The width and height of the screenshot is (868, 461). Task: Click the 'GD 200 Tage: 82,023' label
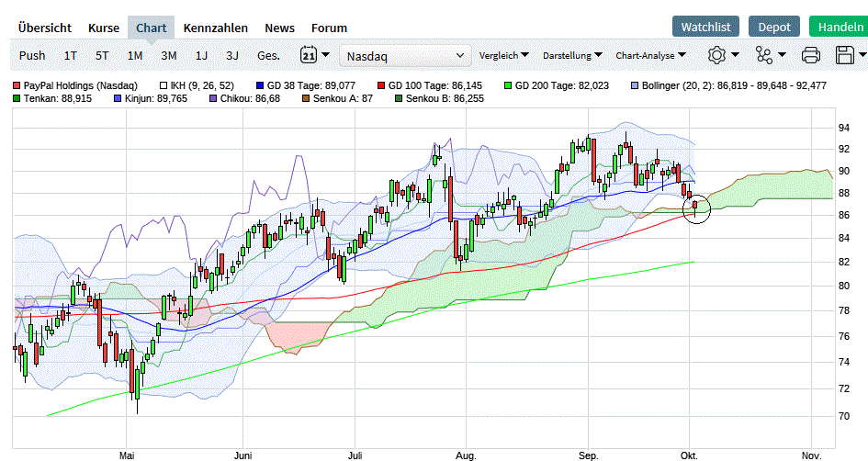[x=562, y=85]
